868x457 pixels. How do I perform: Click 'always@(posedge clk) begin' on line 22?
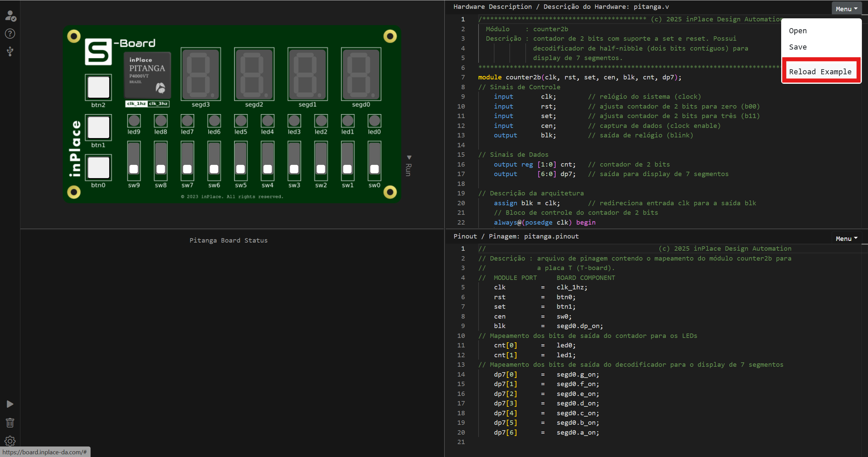coord(545,223)
